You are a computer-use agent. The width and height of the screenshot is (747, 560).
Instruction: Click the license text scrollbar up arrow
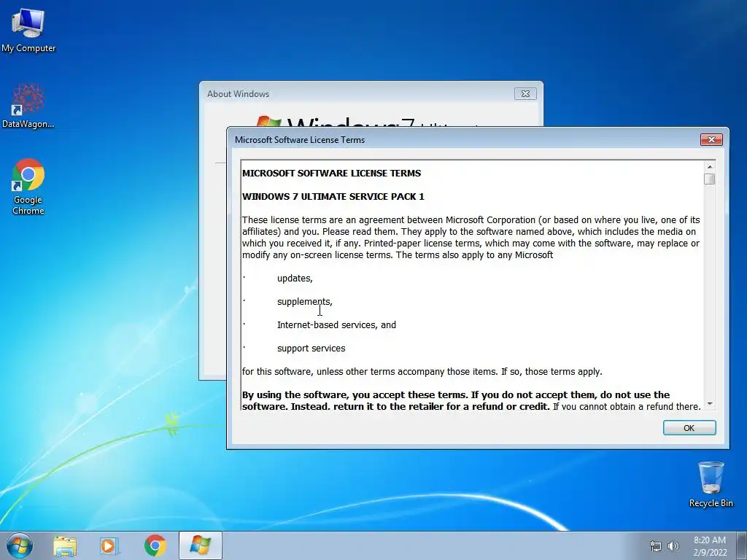(x=709, y=167)
